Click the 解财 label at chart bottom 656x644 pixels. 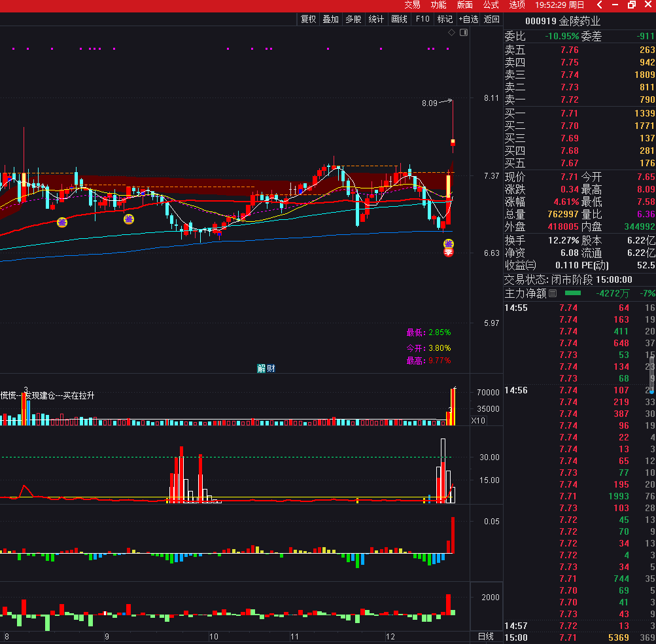pos(266,368)
